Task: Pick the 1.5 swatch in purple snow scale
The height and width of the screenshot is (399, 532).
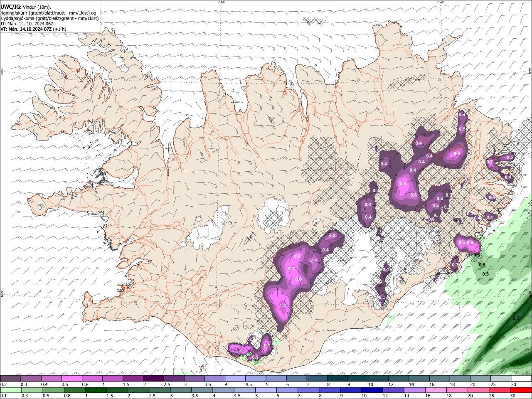Action: [x=133, y=378]
